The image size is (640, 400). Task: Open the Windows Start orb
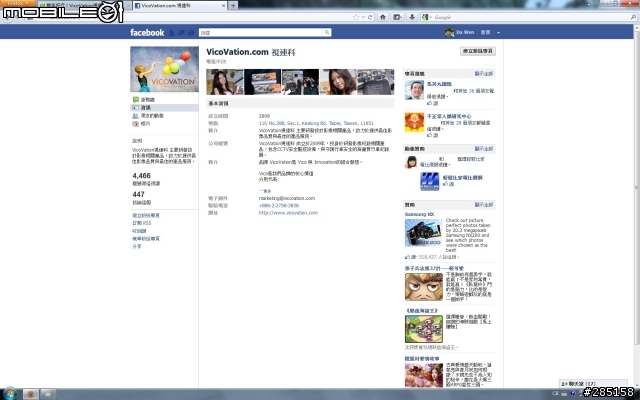[x=10, y=394]
